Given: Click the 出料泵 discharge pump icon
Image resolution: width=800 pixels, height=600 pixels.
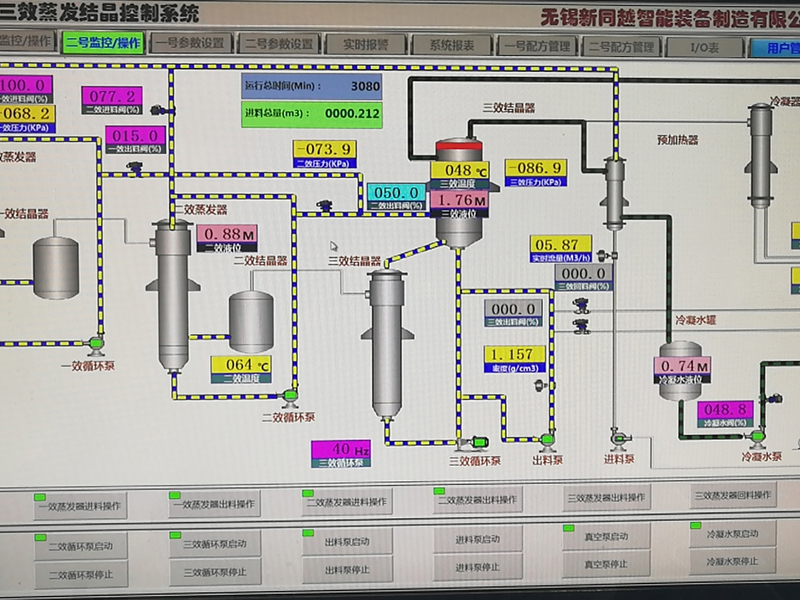Looking at the screenshot, I should point(546,438).
